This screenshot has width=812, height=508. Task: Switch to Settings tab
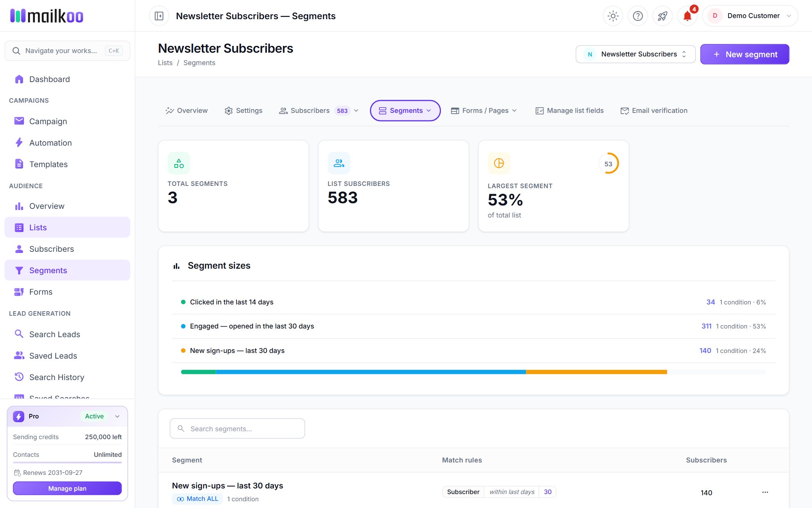pyautogui.click(x=244, y=111)
